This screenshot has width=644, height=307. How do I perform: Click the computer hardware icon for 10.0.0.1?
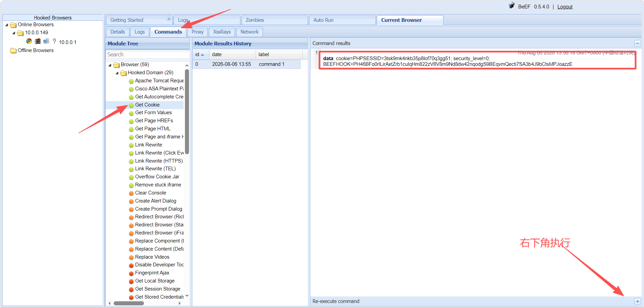46,41
